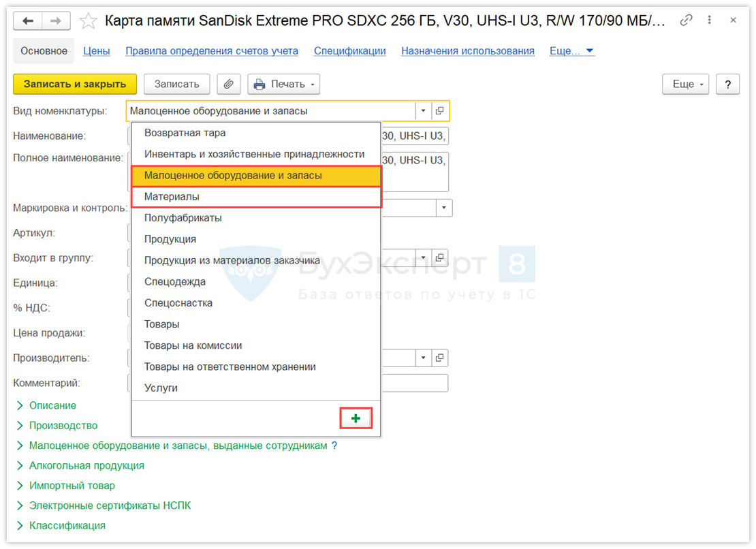Pick Продукция from the list

pos(256,239)
